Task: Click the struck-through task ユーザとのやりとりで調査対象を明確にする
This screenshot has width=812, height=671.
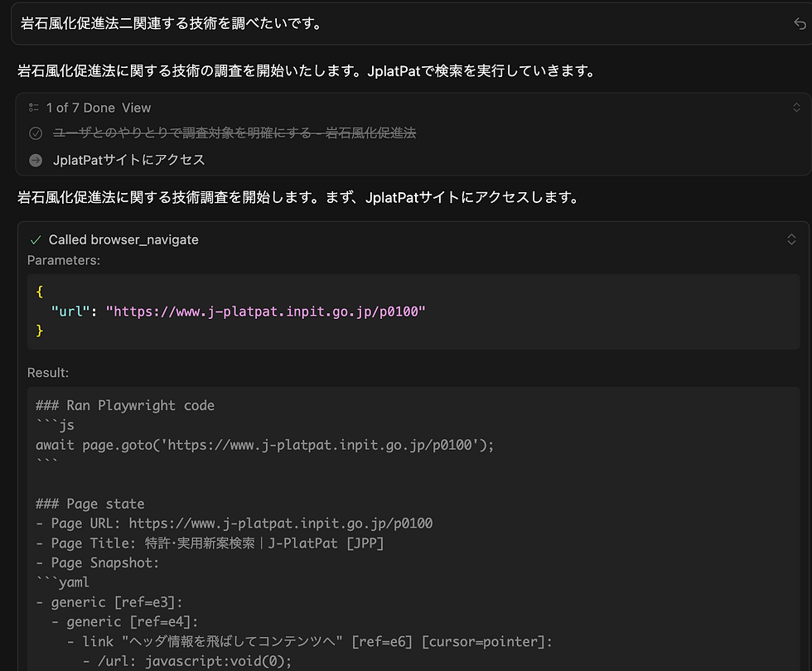Action: pyautogui.click(x=234, y=133)
